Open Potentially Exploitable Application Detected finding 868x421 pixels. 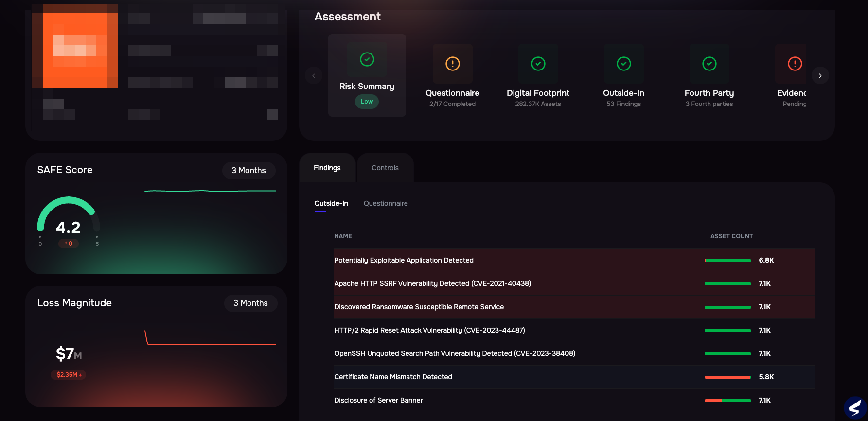pyautogui.click(x=575, y=261)
